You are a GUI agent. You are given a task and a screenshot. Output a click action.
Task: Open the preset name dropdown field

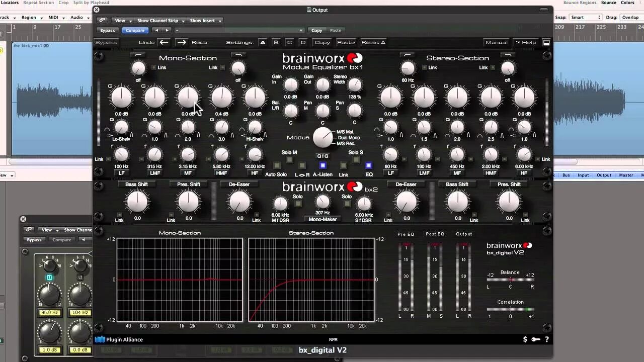coord(239,31)
